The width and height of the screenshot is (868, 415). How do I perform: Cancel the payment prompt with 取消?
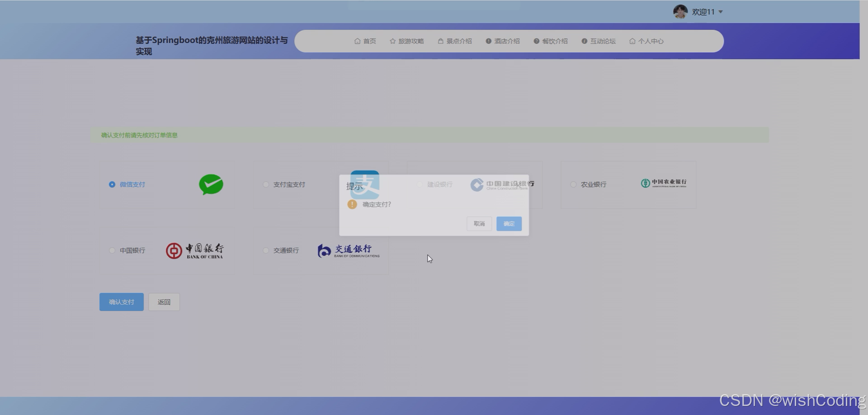[479, 224]
